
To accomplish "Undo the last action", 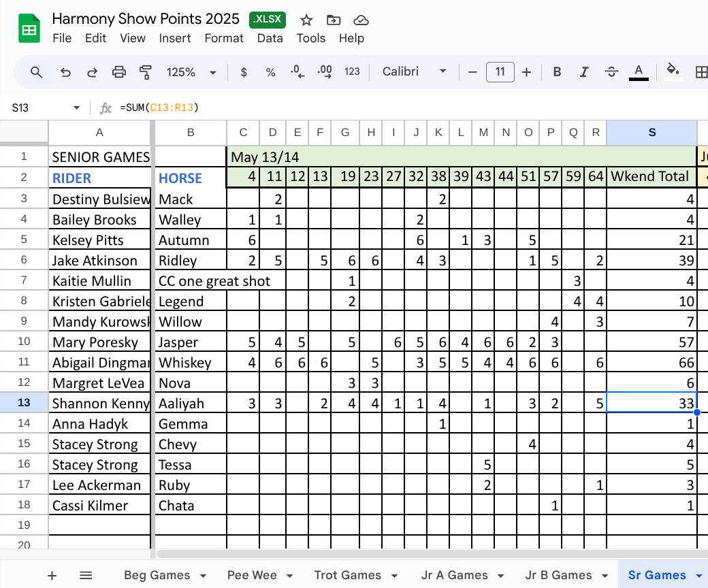I will (x=65, y=72).
